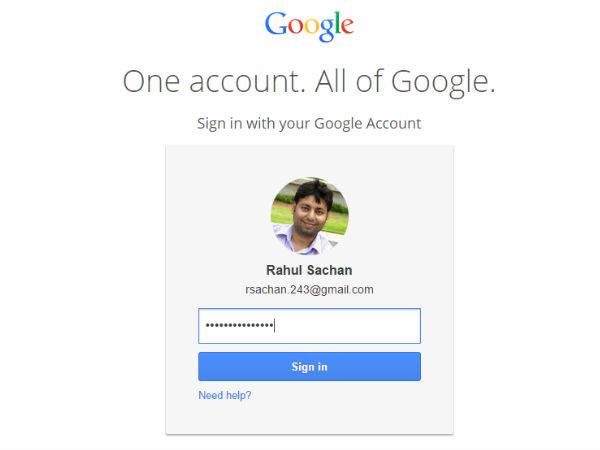The height and width of the screenshot is (450, 600).
Task: Click the word "Google." in the main heading
Action: (440, 81)
